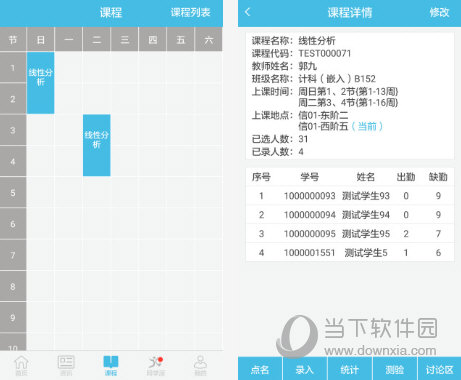Open the 讨论区 discussion tab
The image size is (461, 380).
click(439, 369)
